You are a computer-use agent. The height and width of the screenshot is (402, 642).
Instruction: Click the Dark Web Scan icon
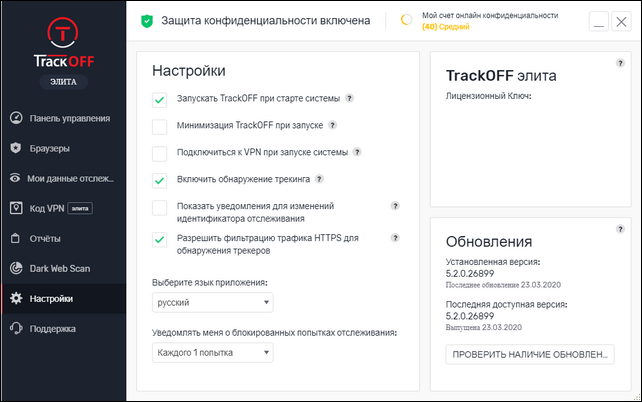pyautogui.click(x=15, y=268)
